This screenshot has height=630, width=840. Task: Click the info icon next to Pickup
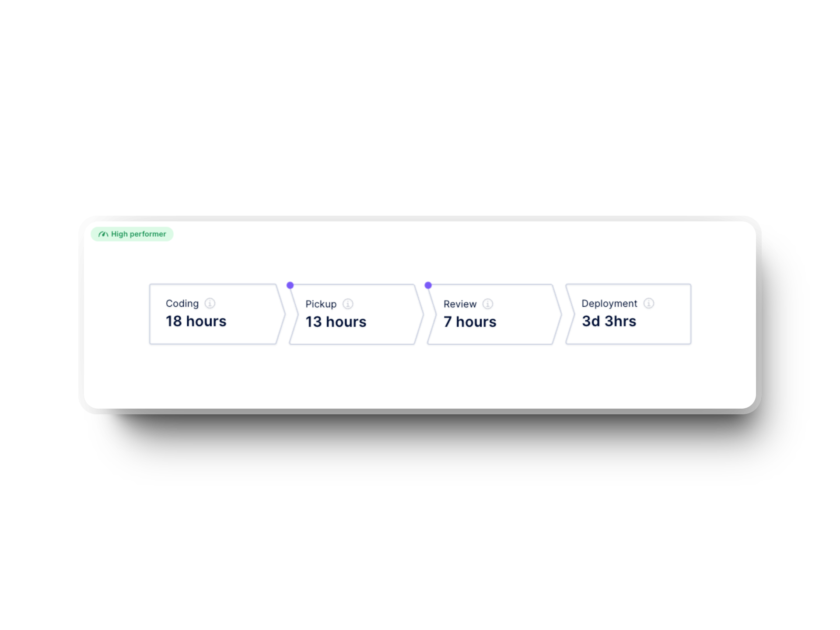click(348, 304)
